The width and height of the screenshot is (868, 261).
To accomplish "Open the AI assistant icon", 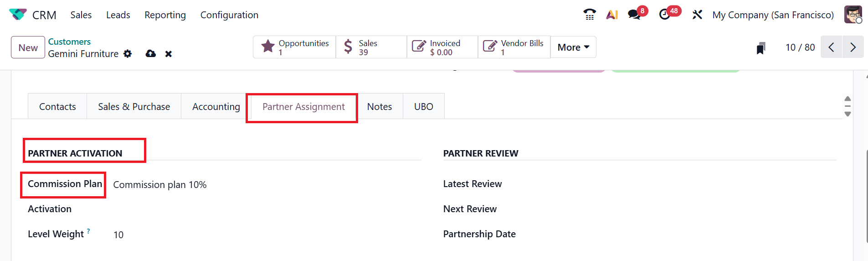I will (612, 15).
